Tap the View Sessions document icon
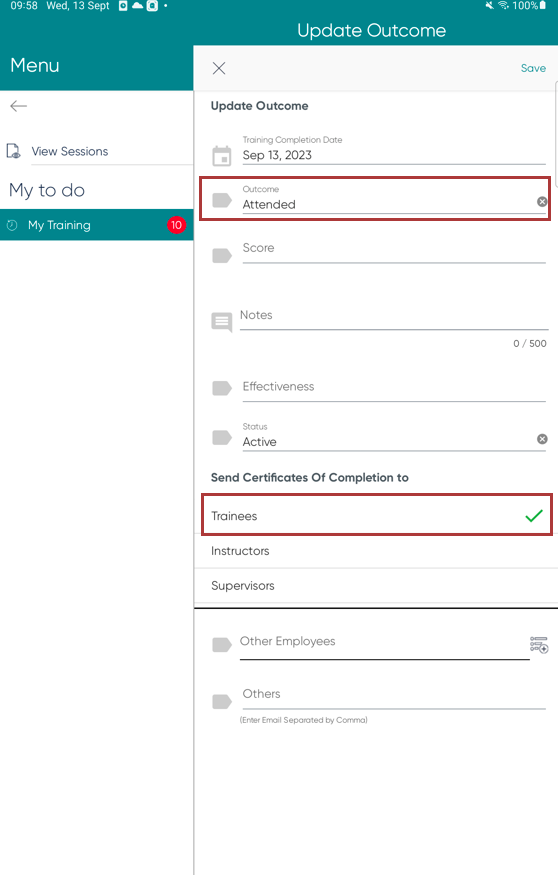Screen dimensions: 558x875 [x=13, y=151]
